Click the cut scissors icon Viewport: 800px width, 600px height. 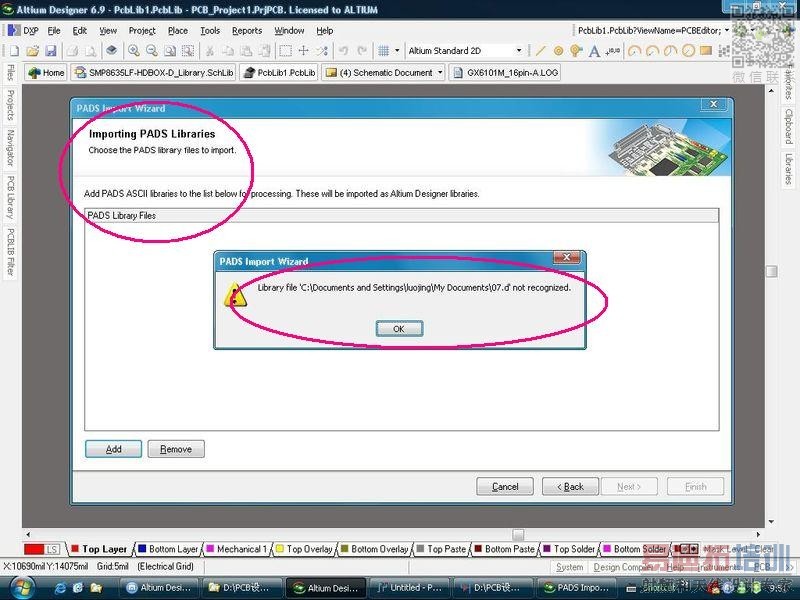pyautogui.click(x=209, y=51)
